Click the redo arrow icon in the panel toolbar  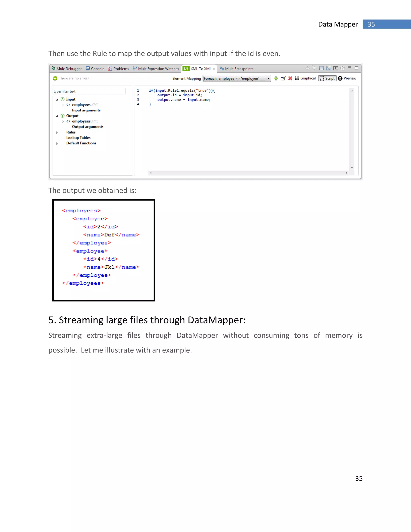point(314,68)
